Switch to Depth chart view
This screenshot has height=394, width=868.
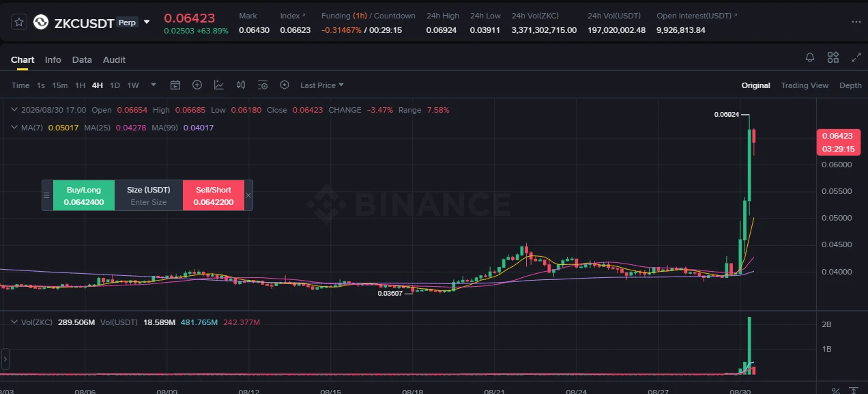point(850,85)
